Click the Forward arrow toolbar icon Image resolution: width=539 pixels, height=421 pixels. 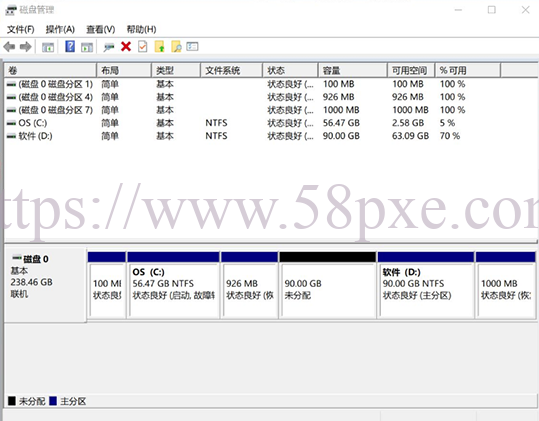point(26,46)
